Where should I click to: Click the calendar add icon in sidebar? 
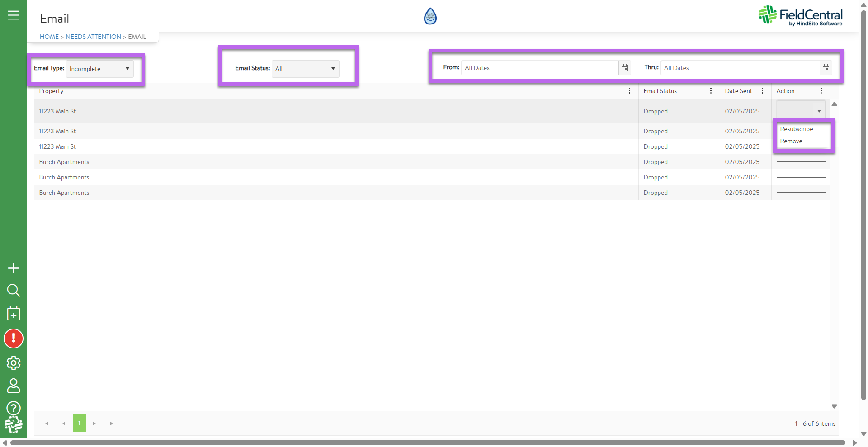14,314
